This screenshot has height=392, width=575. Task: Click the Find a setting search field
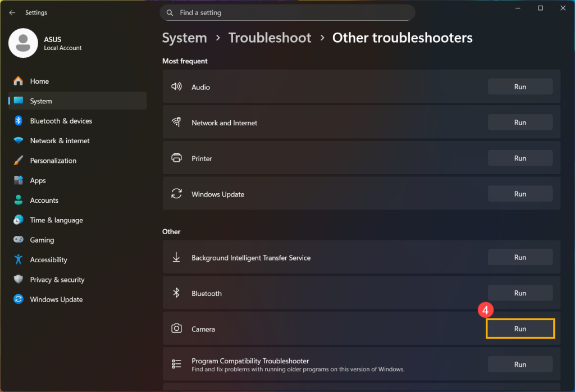[x=292, y=13]
